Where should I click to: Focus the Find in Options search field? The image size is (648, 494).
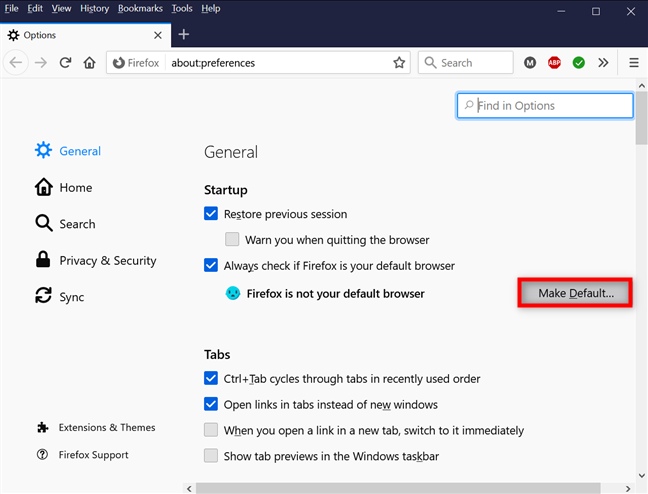545,105
